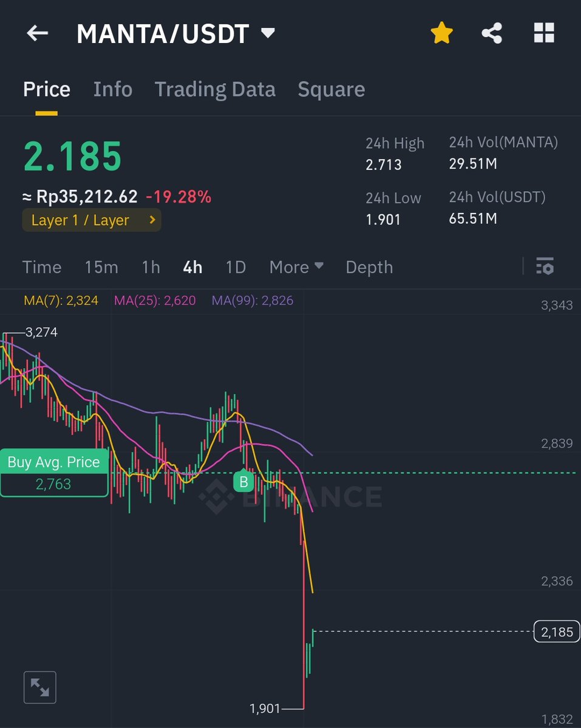This screenshot has height=728, width=581.
Task: Toggle the favorite star icon
Action: 441,33
